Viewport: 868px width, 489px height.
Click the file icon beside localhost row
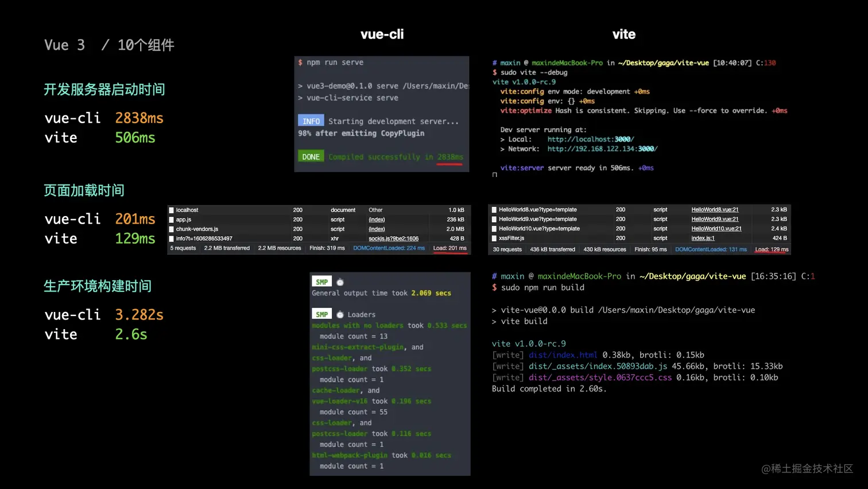(x=171, y=210)
